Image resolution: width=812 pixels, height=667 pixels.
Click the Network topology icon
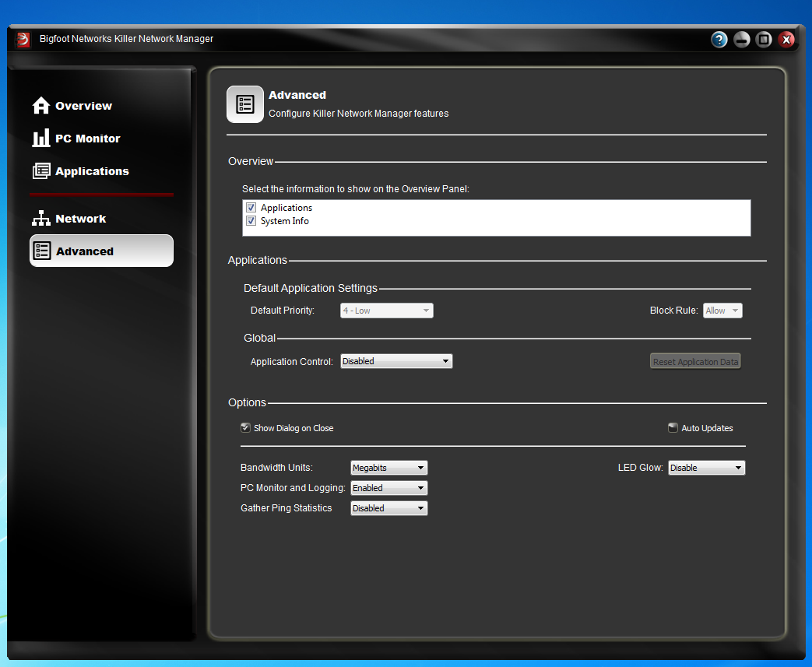click(x=41, y=218)
